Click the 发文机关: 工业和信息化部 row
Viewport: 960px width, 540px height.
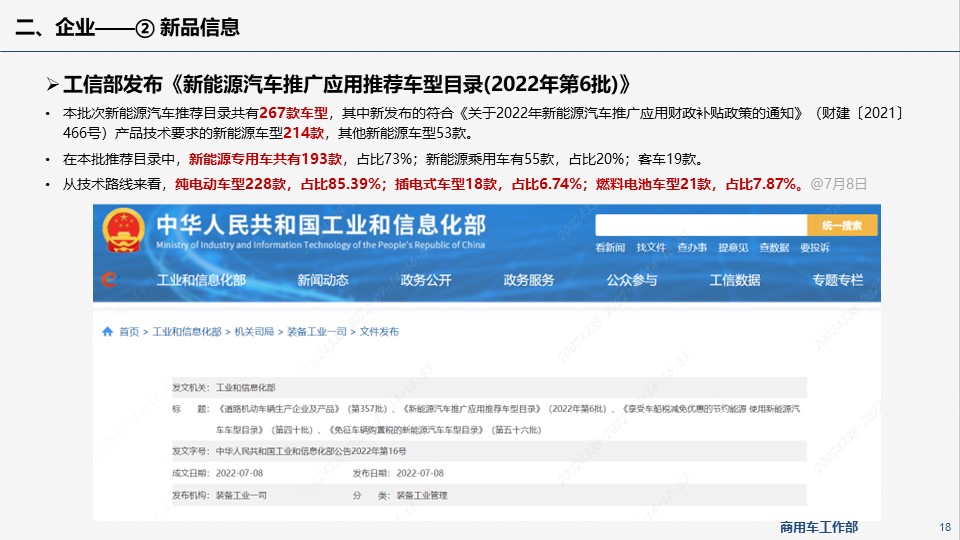tap(489, 388)
